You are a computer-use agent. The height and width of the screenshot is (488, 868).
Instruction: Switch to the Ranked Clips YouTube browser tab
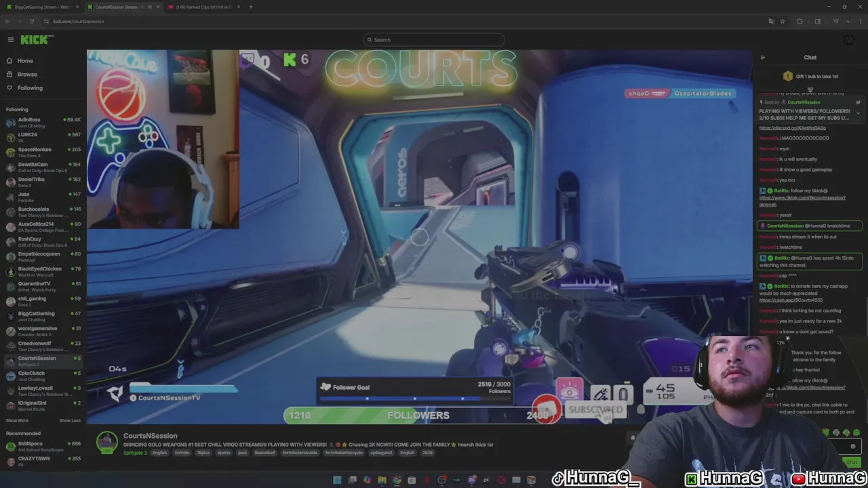pos(203,7)
